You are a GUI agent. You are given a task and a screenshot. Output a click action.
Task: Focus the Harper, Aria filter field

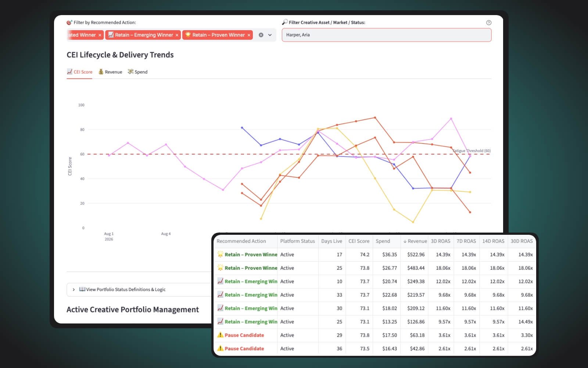pyautogui.click(x=386, y=35)
